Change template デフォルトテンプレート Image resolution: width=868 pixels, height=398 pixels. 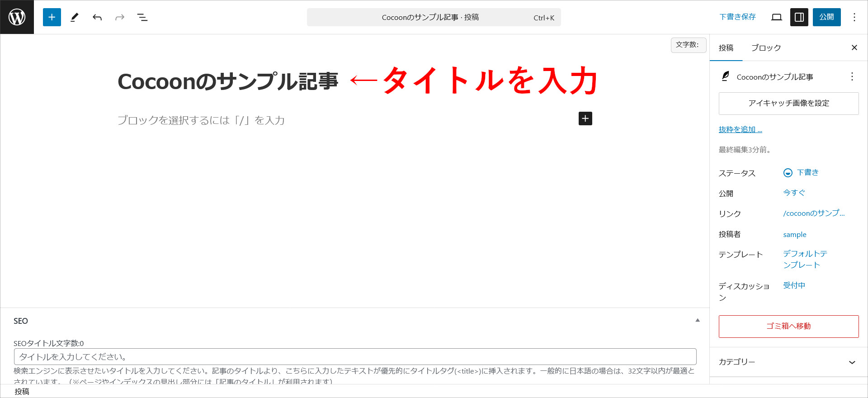805,259
